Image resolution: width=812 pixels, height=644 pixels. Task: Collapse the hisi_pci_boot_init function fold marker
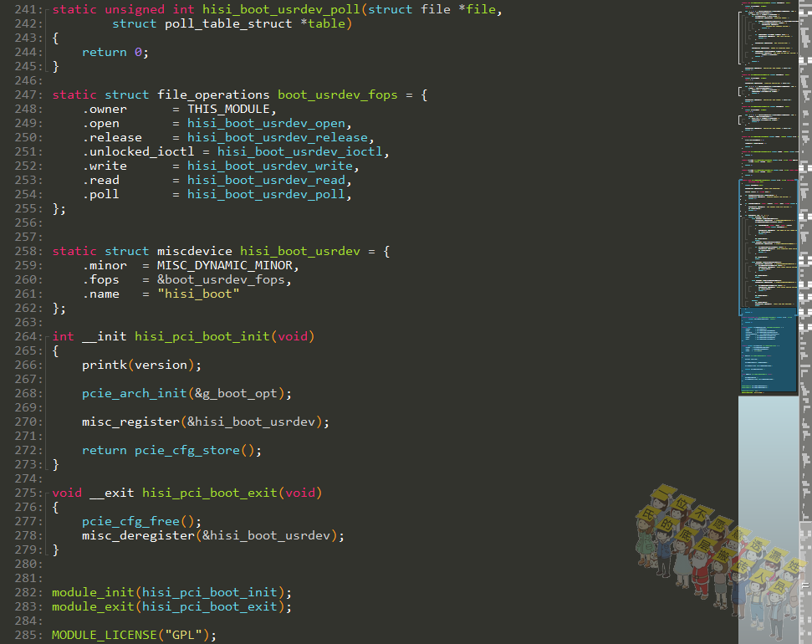tap(48, 337)
